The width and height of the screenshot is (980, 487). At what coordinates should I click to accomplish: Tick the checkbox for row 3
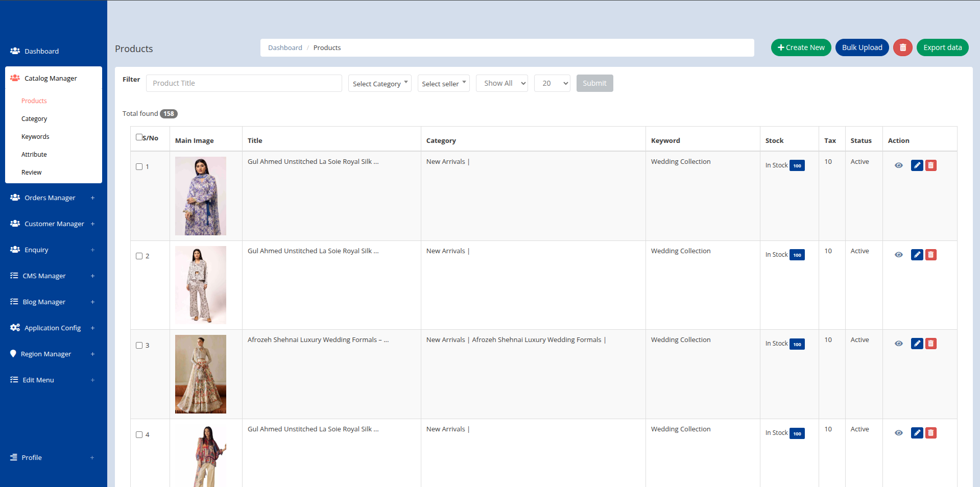coord(139,346)
